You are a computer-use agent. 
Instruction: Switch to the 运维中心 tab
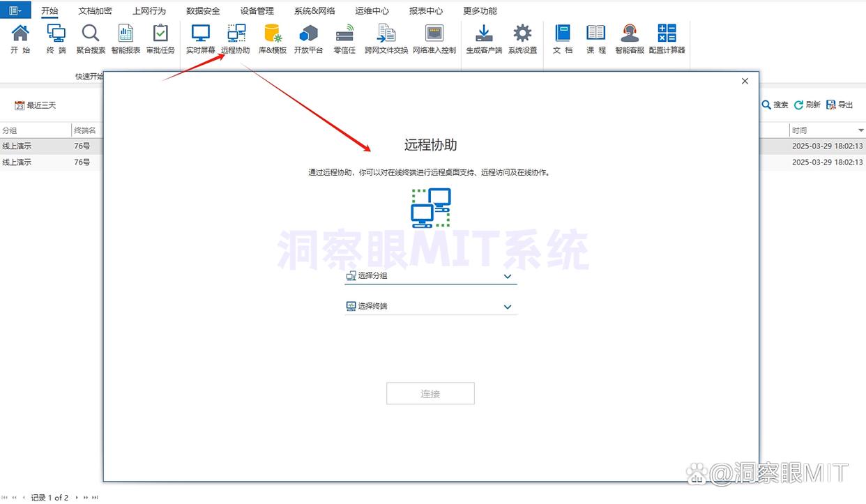372,10
